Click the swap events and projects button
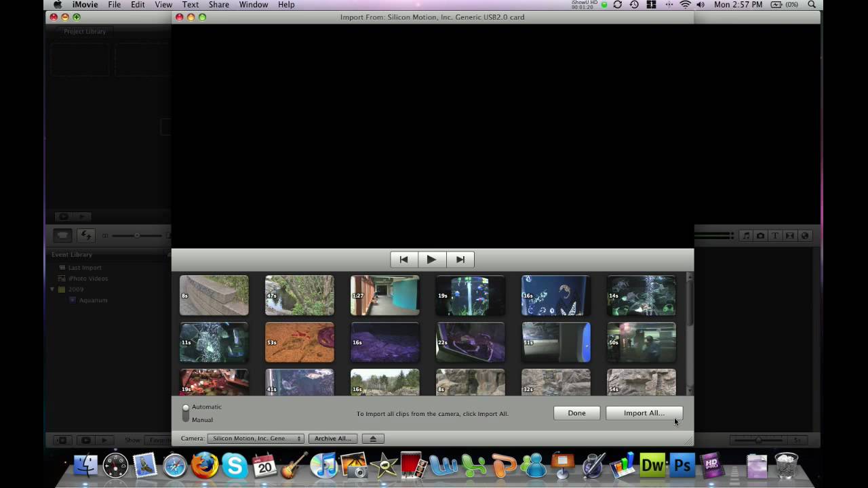 [85, 235]
